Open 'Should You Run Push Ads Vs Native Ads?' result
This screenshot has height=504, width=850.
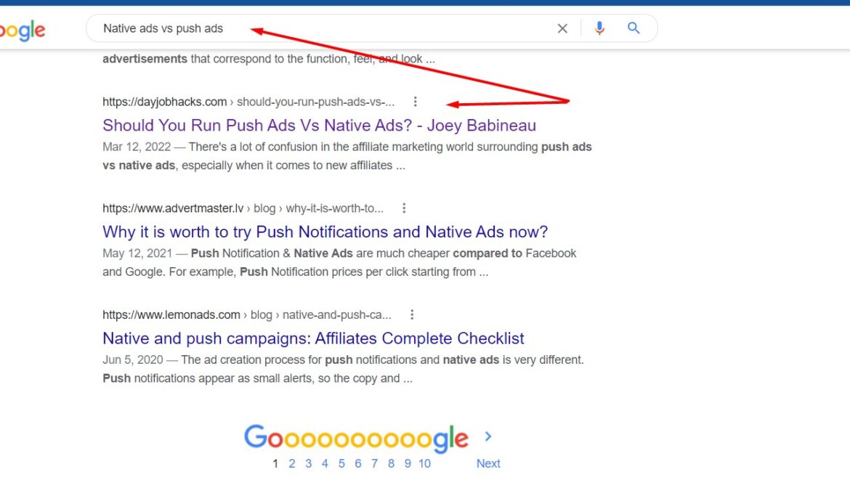(319, 125)
